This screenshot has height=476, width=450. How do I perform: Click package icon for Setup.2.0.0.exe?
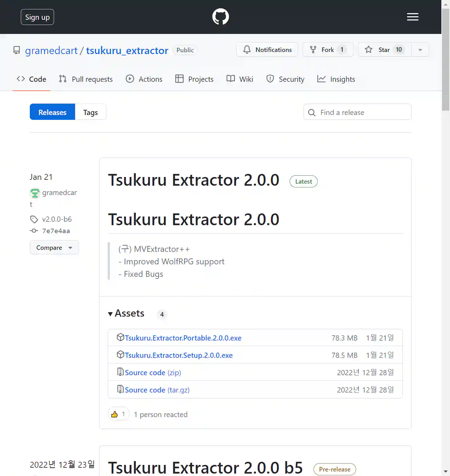[x=121, y=354]
